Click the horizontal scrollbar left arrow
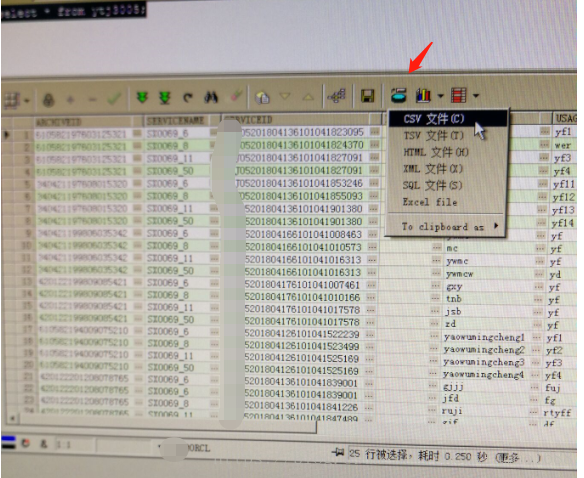The height and width of the screenshot is (478, 584). pyautogui.click(x=12, y=418)
